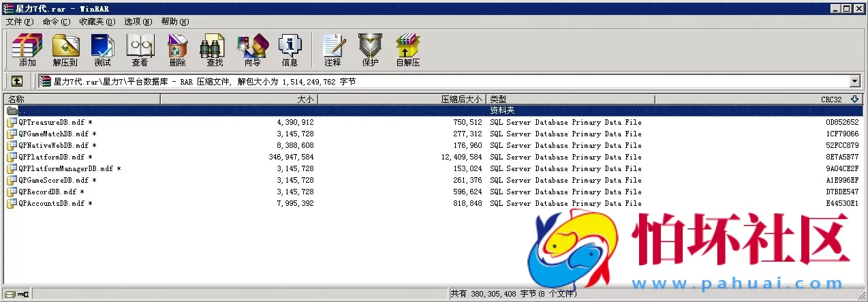Expand the archive path dropdown arrow
The height and width of the screenshot is (302, 868).
pos(855,82)
